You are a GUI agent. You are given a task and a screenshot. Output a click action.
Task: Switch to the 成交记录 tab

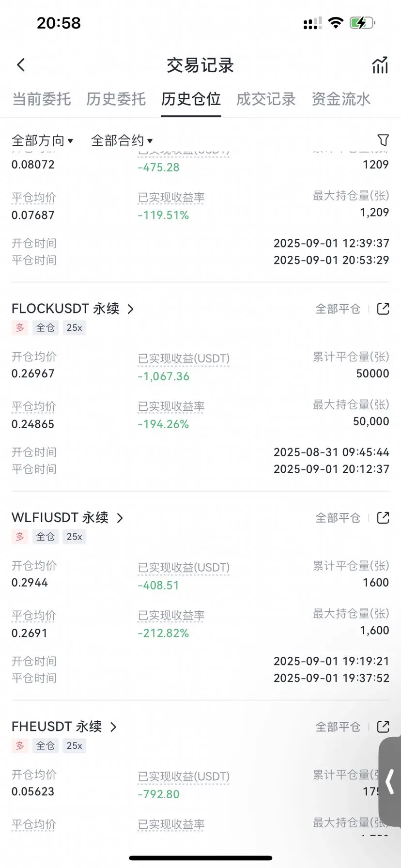tap(266, 99)
